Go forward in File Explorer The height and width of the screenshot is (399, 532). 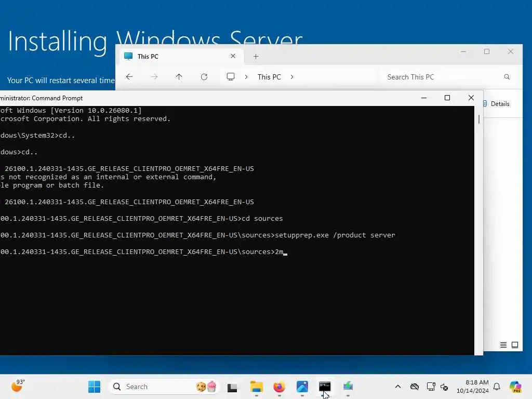pyautogui.click(x=154, y=77)
